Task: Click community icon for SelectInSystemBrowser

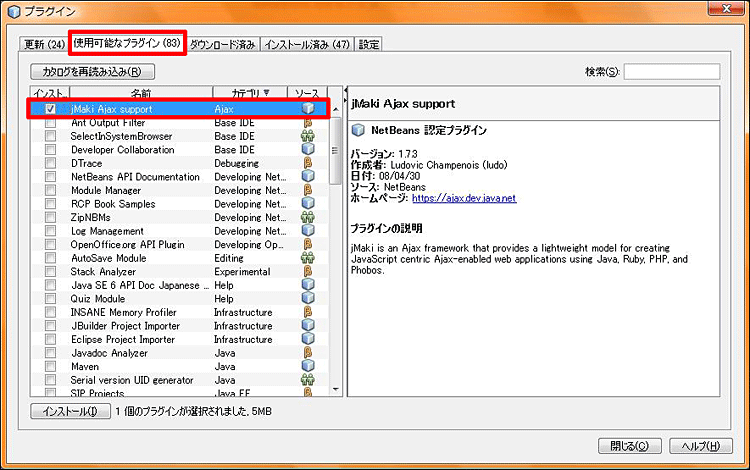Action: click(x=308, y=136)
